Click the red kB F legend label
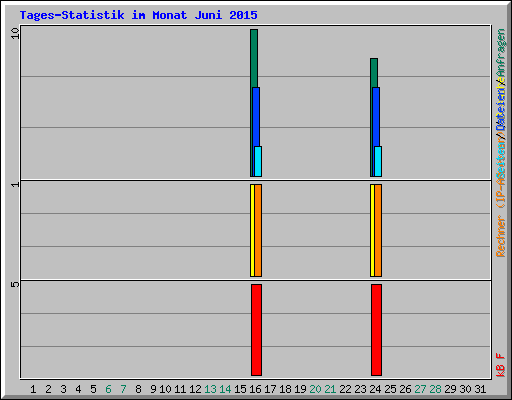Image resolution: width=512 pixels, height=400 pixels. (x=501, y=365)
